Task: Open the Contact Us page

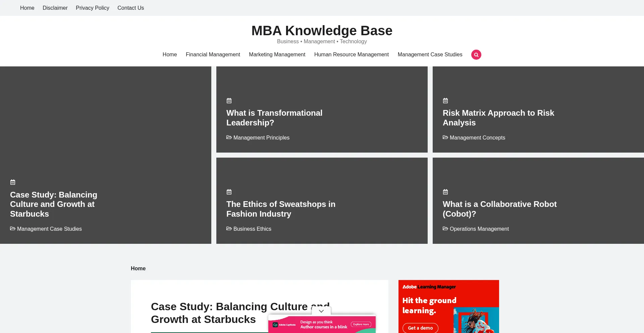Action: [130, 8]
